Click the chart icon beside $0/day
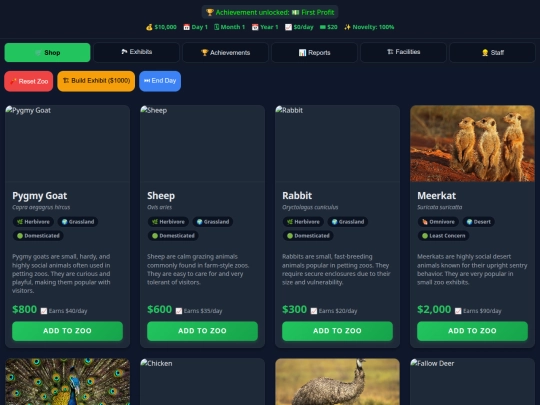 [288, 27]
